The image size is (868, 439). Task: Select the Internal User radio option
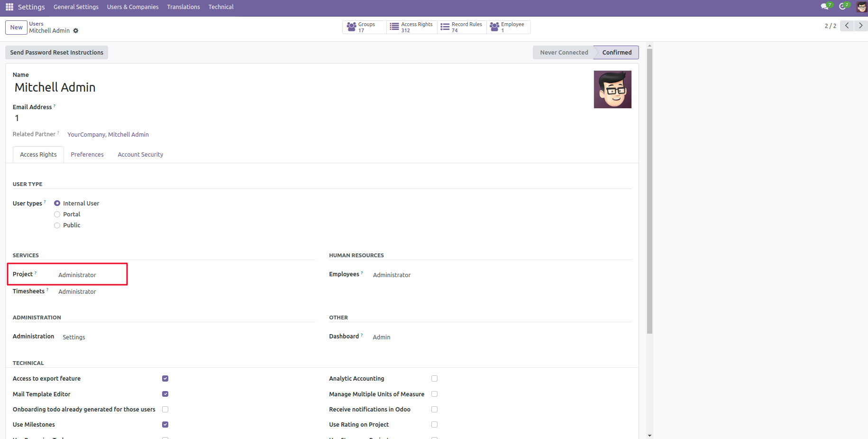click(x=57, y=203)
